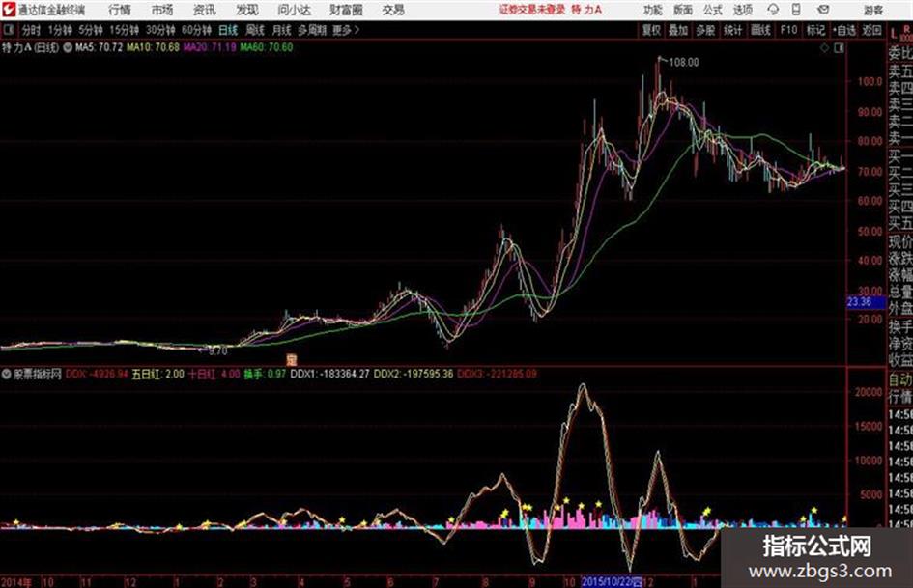Click the MA60: 70.60 indicator label

[266, 47]
